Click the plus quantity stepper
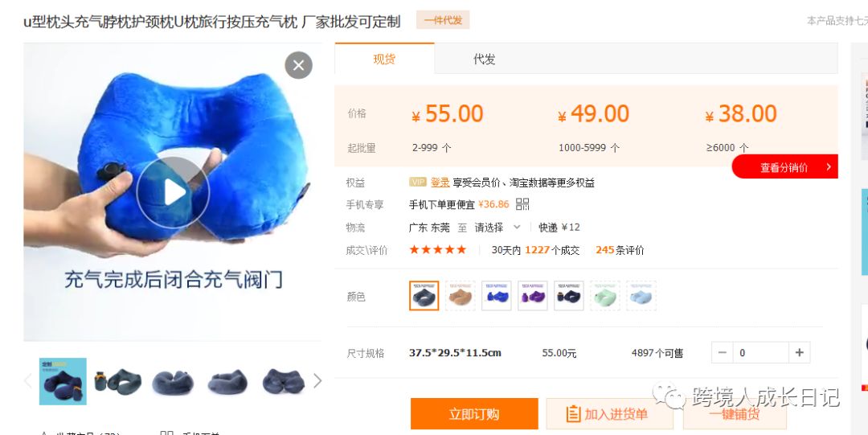The image size is (868, 435). tap(800, 352)
